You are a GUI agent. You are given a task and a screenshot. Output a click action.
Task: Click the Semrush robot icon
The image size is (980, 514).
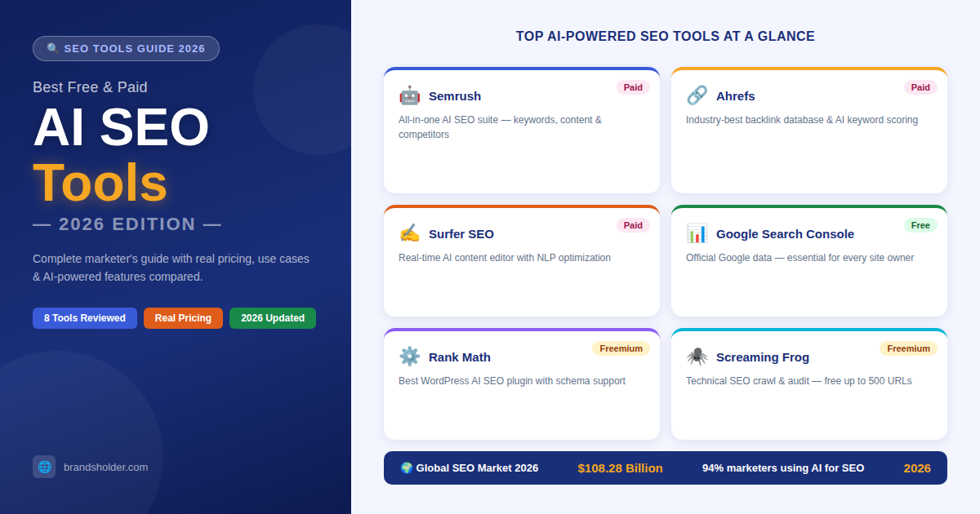click(x=409, y=95)
